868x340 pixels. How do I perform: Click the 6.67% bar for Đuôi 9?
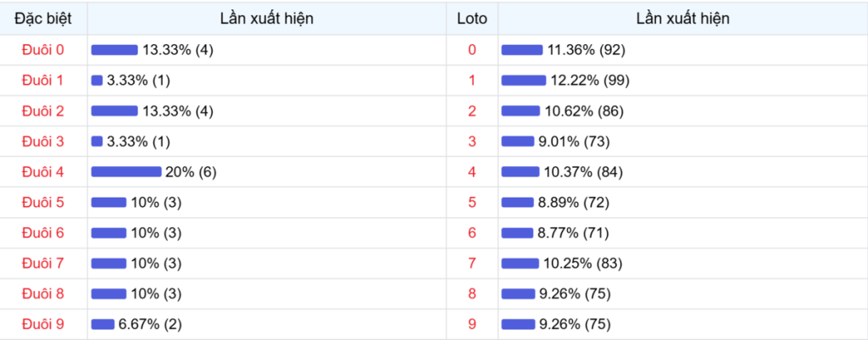click(103, 324)
